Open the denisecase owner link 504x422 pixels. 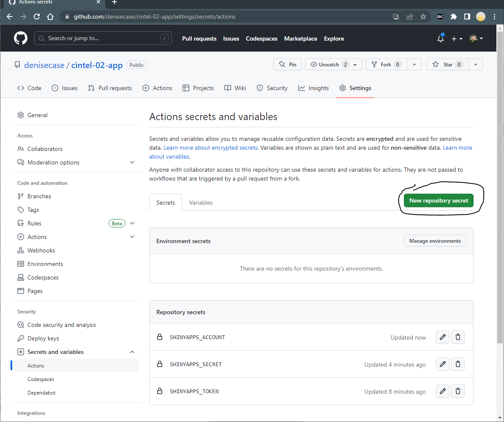coord(44,65)
